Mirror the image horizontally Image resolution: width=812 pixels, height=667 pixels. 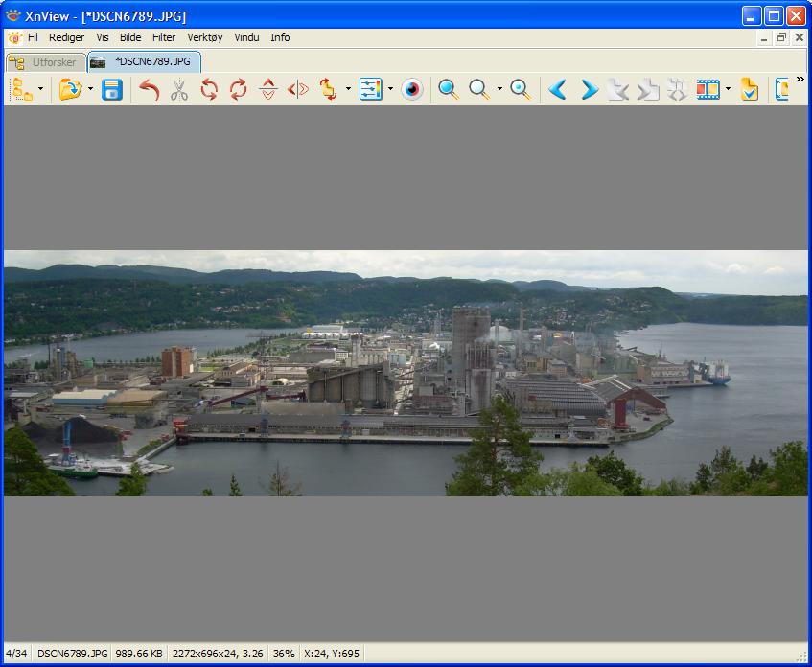coord(298,89)
